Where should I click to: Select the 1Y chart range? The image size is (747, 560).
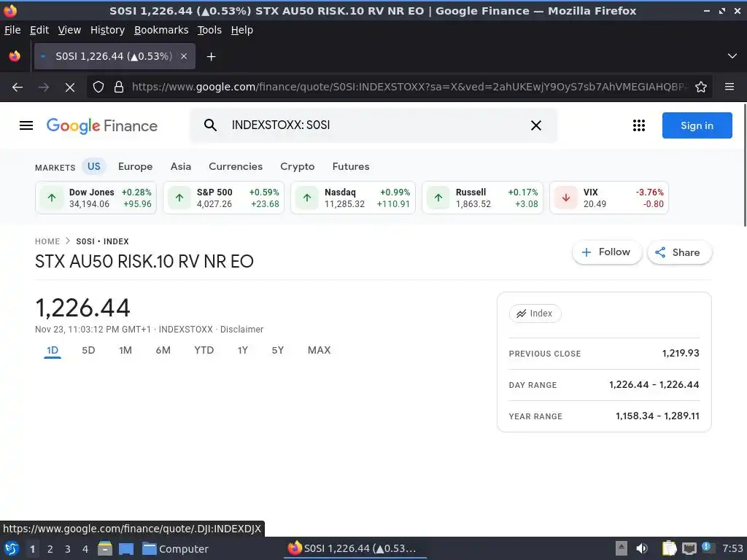tap(242, 351)
